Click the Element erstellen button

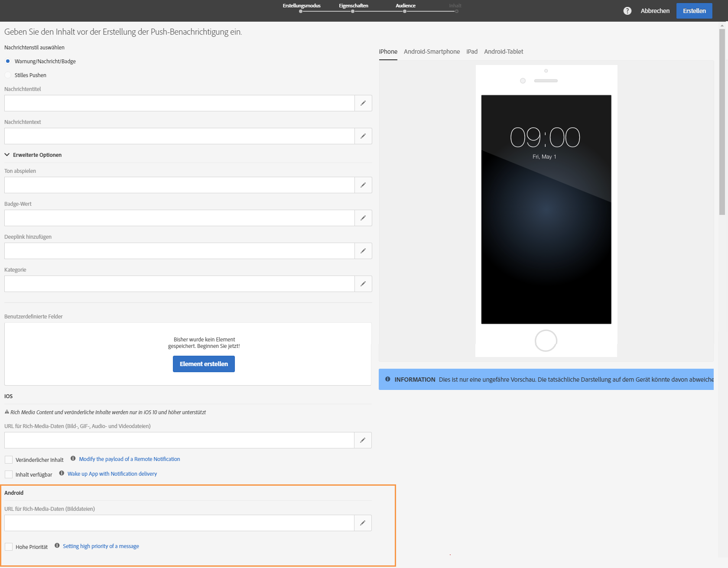coord(204,364)
